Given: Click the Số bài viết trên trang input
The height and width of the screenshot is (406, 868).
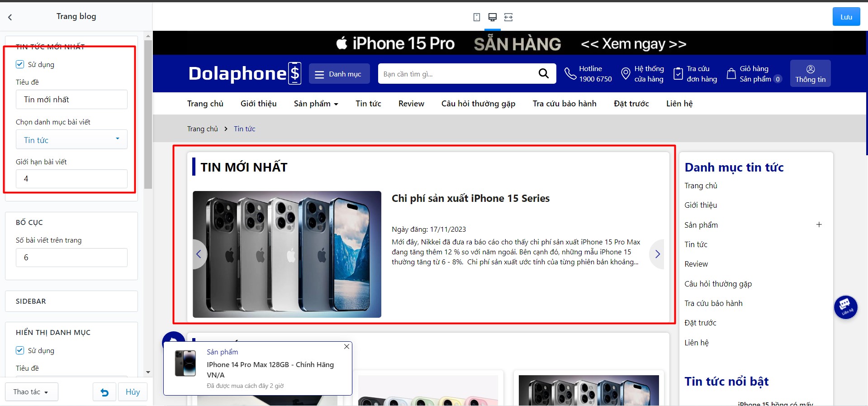Looking at the screenshot, I should tap(71, 258).
